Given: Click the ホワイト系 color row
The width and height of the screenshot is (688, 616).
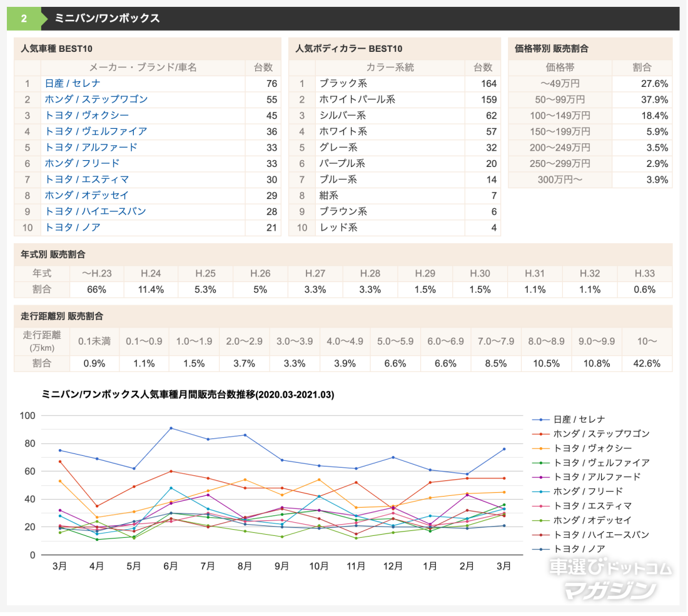Looking at the screenshot, I should coord(395,131).
